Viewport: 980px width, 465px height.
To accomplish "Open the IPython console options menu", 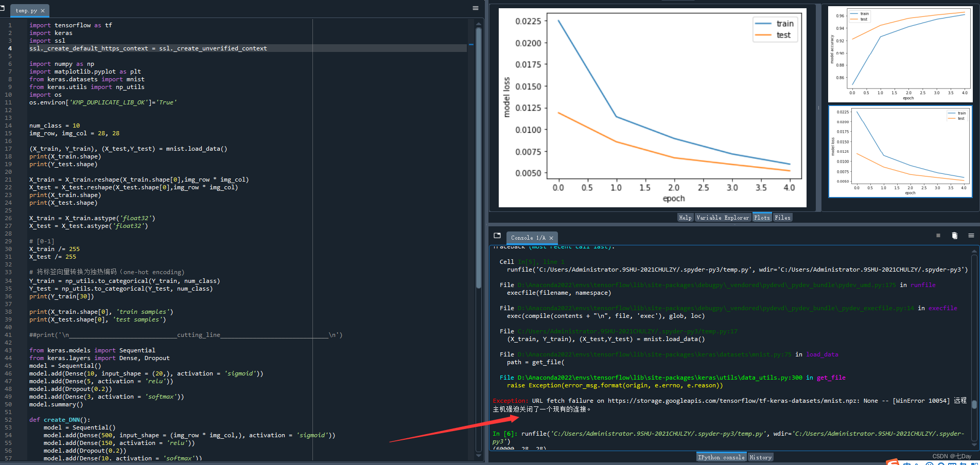I will [971, 236].
